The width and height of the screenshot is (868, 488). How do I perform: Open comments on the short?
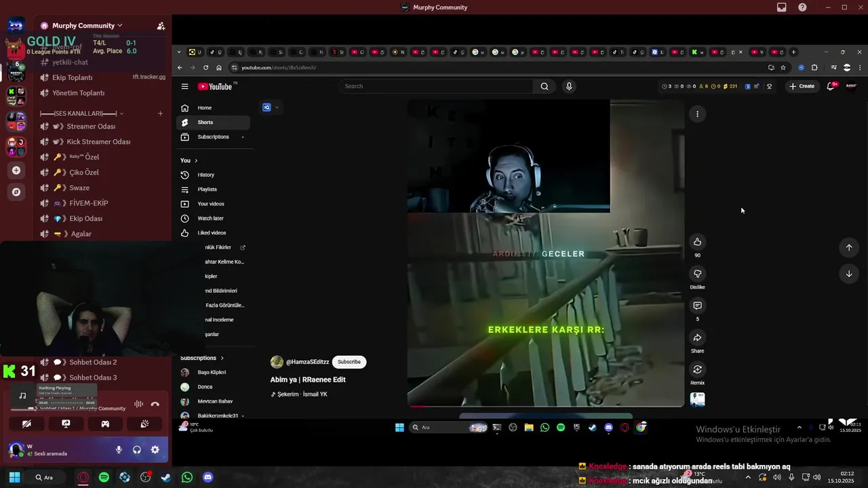tap(697, 306)
